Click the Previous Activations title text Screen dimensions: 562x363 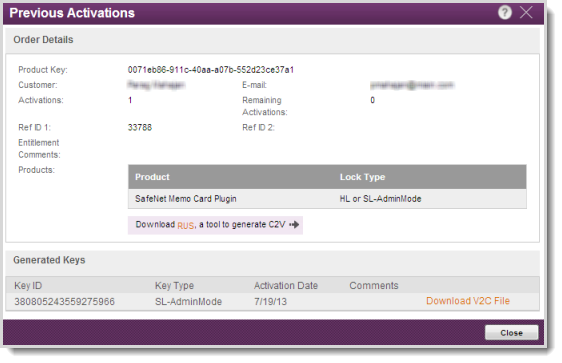tap(72, 13)
